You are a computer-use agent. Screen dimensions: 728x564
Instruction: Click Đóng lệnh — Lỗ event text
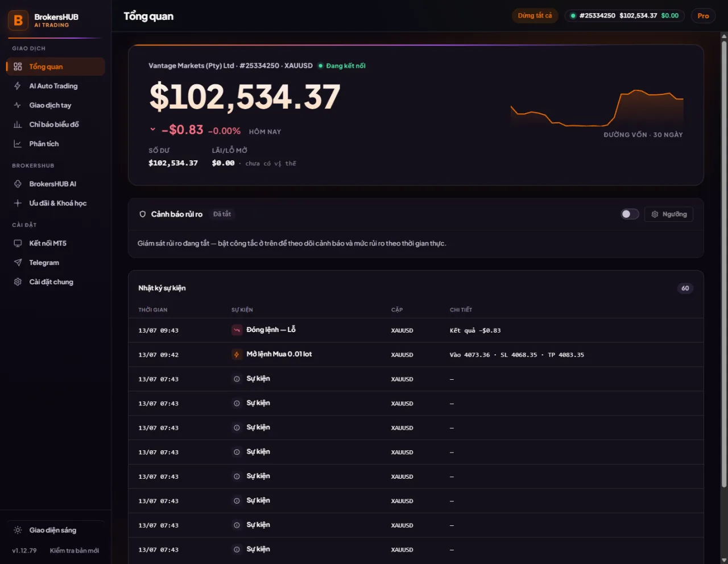tap(271, 330)
